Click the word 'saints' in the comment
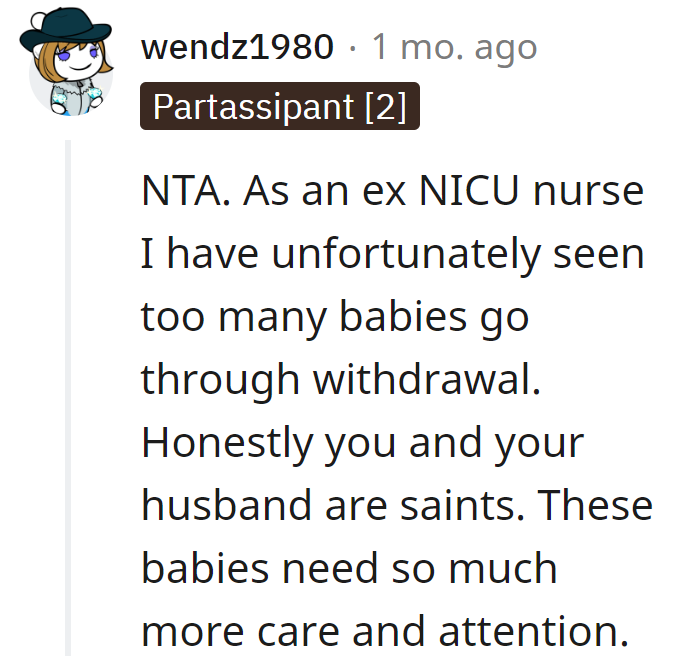The image size is (685, 656). 457,505
